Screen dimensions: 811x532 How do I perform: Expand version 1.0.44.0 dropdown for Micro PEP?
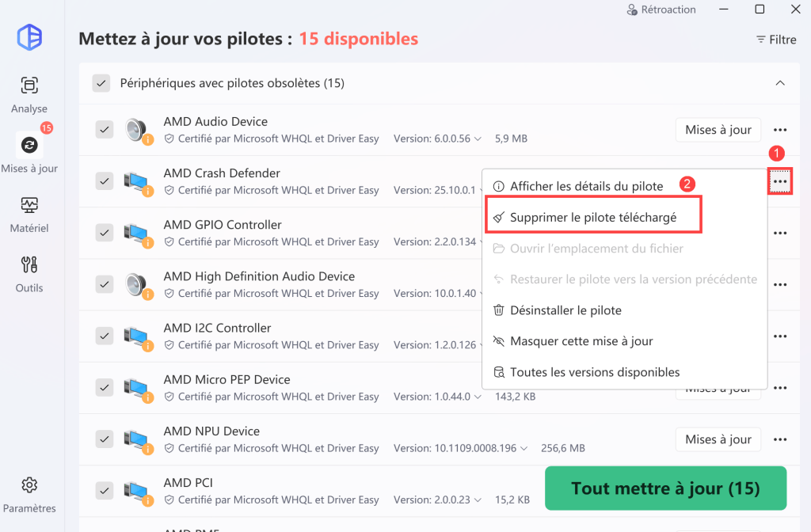click(478, 397)
